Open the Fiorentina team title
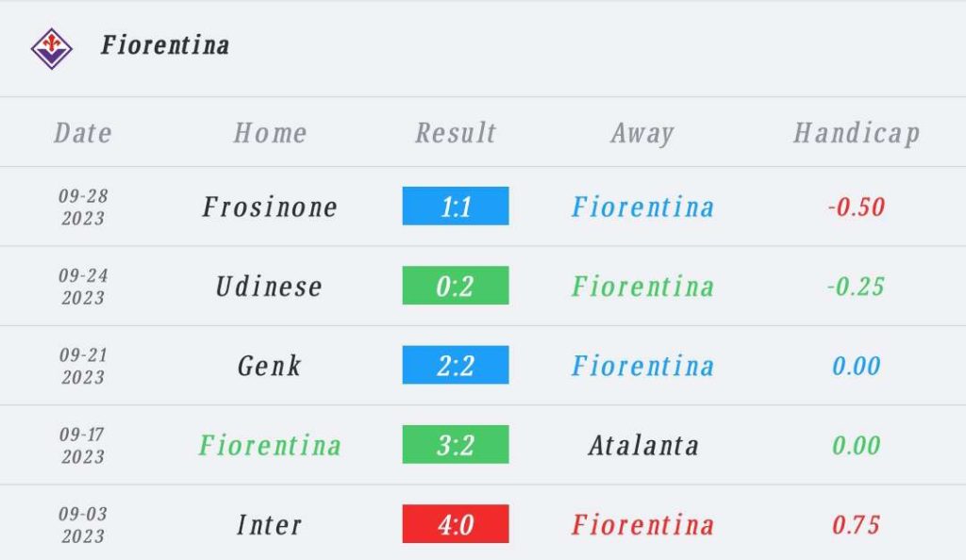This screenshot has width=966, height=560. point(165,45)
